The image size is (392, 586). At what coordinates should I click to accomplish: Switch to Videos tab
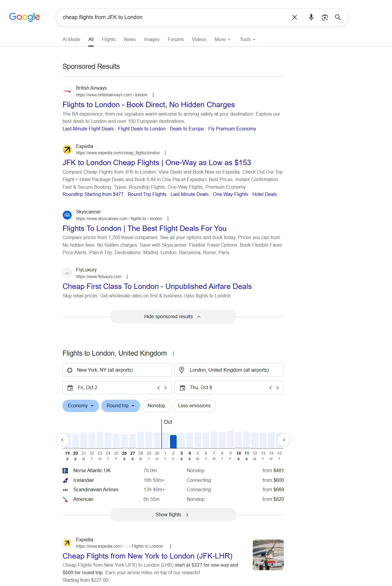(199, 40)
